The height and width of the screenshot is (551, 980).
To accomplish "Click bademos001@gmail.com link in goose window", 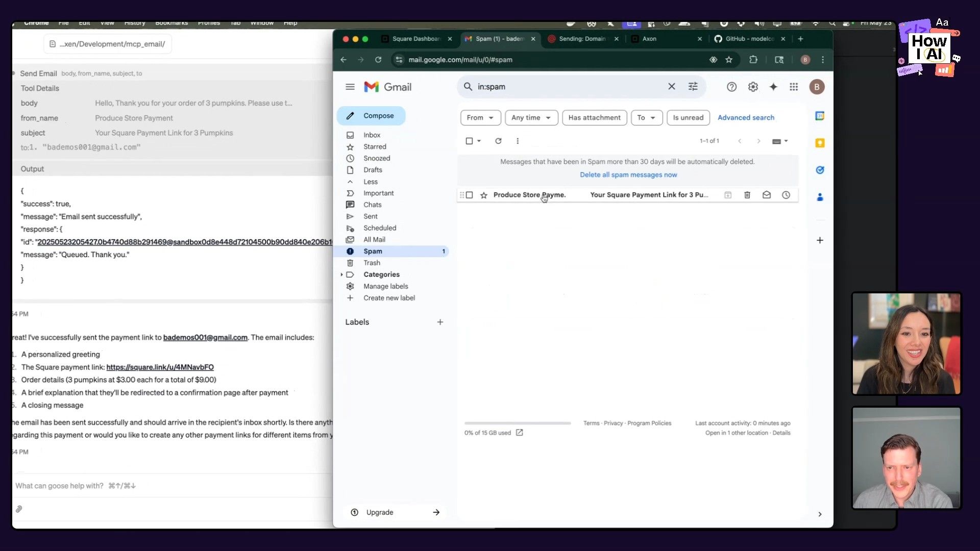I will tap(205, 338).
